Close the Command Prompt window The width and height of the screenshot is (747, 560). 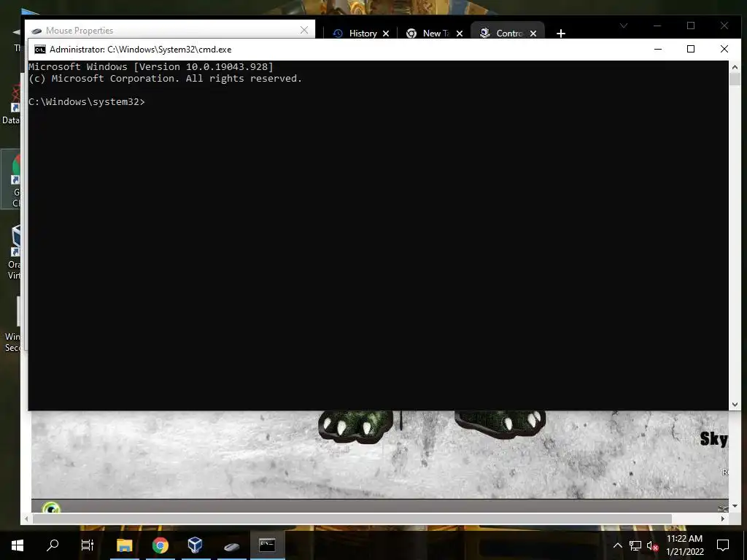click(724, 49)
